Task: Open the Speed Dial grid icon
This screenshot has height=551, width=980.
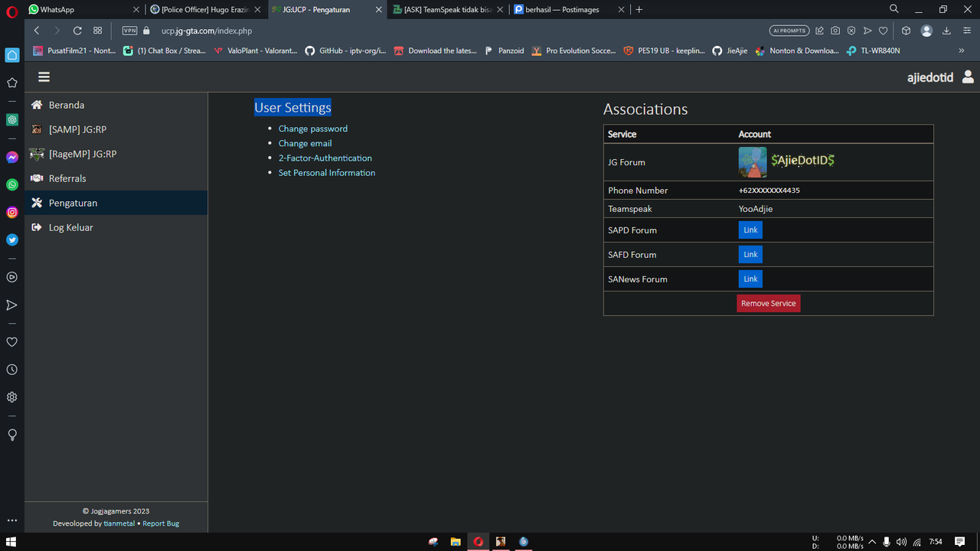Action: [97, 31]
